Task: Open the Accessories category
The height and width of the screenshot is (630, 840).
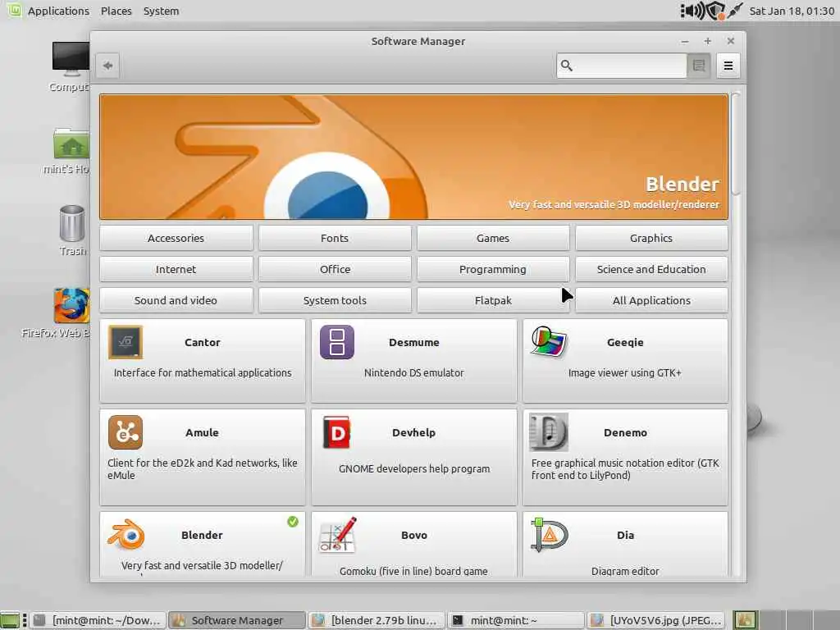Action: (176, 238)
